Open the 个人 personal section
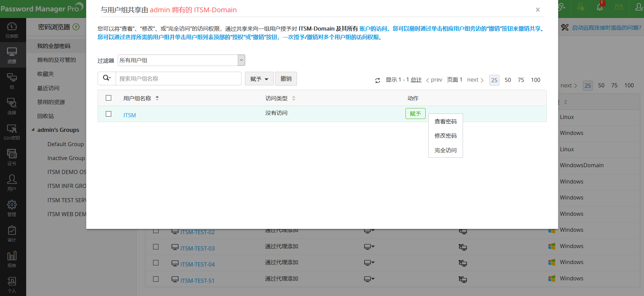Viewport: 644px width, 296px height. [x=12, y=285]
